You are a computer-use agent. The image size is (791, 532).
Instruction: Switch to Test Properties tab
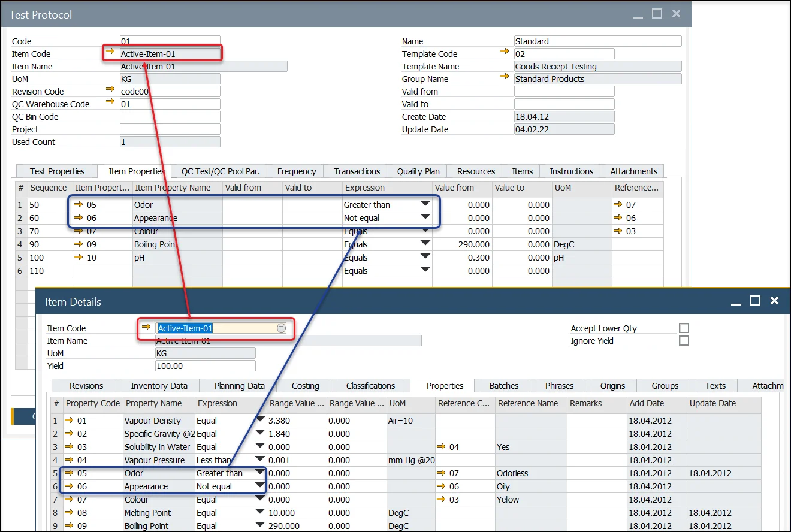click(x=58, y=171)
